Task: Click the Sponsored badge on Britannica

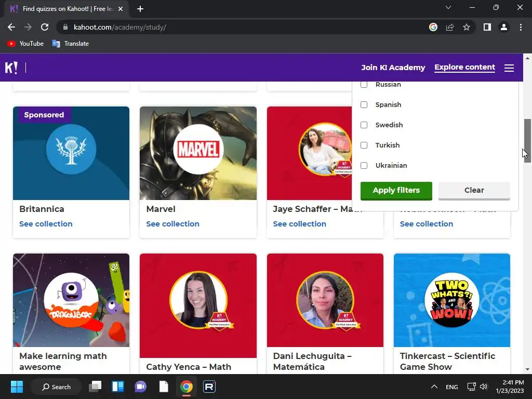Action: point(44,115)
